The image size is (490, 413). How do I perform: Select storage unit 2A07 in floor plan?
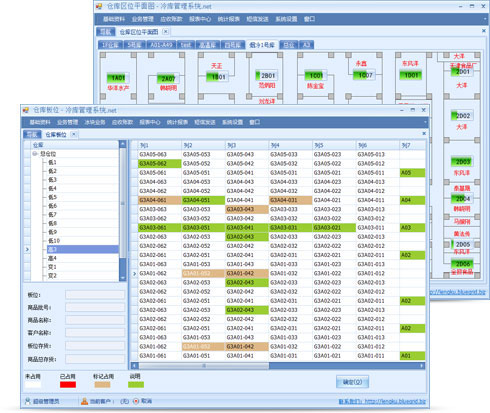click(x=168, y=79)
